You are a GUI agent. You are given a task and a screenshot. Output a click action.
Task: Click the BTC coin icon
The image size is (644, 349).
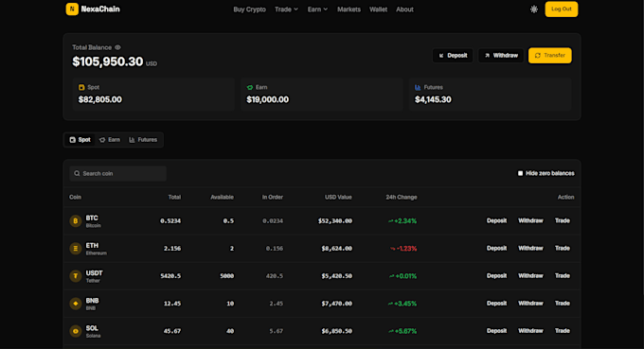coord(75,221)
